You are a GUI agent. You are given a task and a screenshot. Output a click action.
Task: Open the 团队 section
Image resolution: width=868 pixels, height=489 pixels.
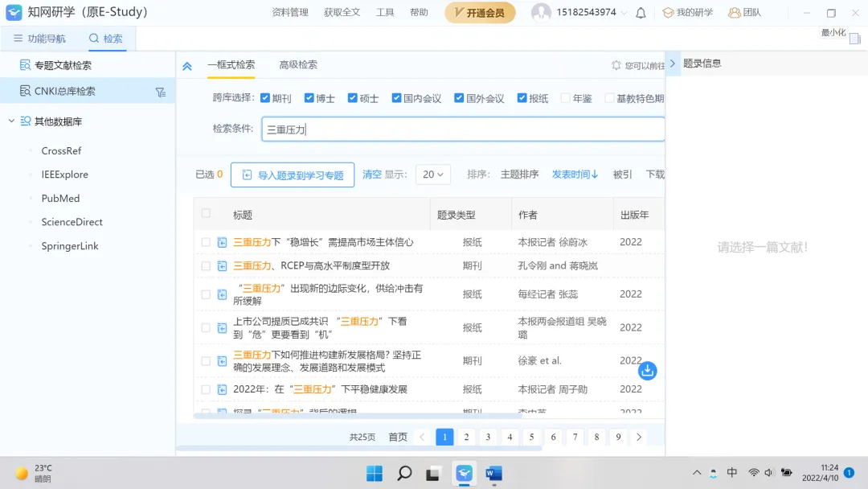pyautogui.click(x=744, y=12)
